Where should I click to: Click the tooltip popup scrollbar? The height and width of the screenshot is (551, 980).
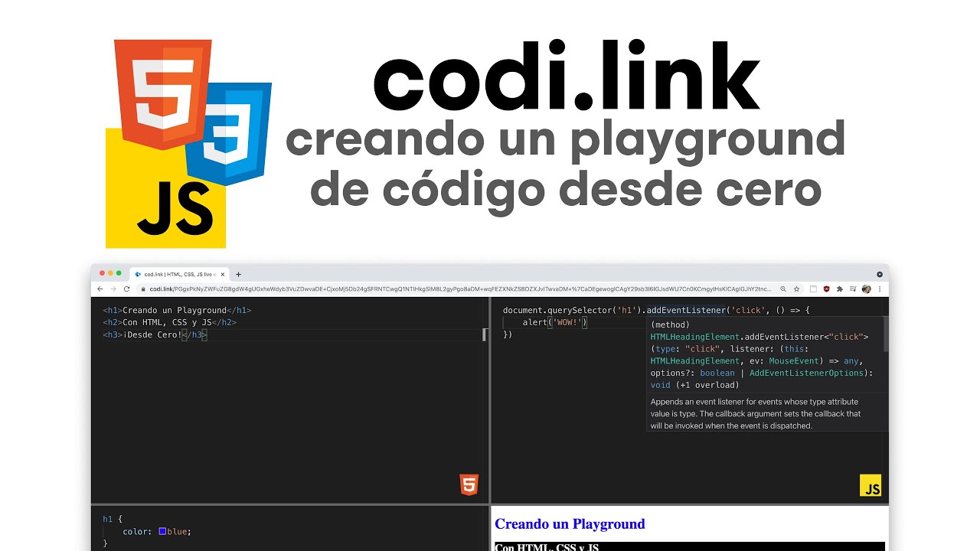pyautogui.click(x=885, y=334)
